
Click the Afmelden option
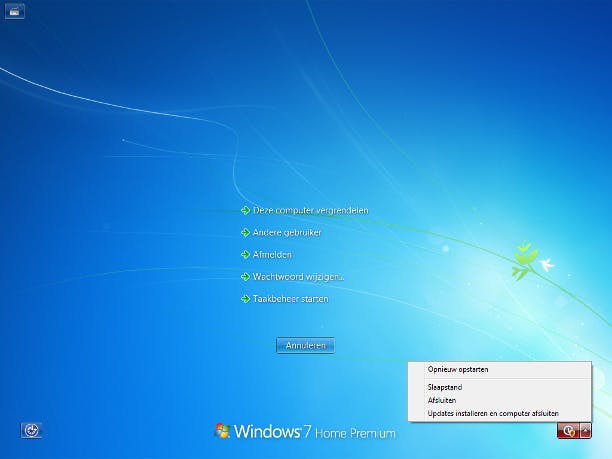272,254
